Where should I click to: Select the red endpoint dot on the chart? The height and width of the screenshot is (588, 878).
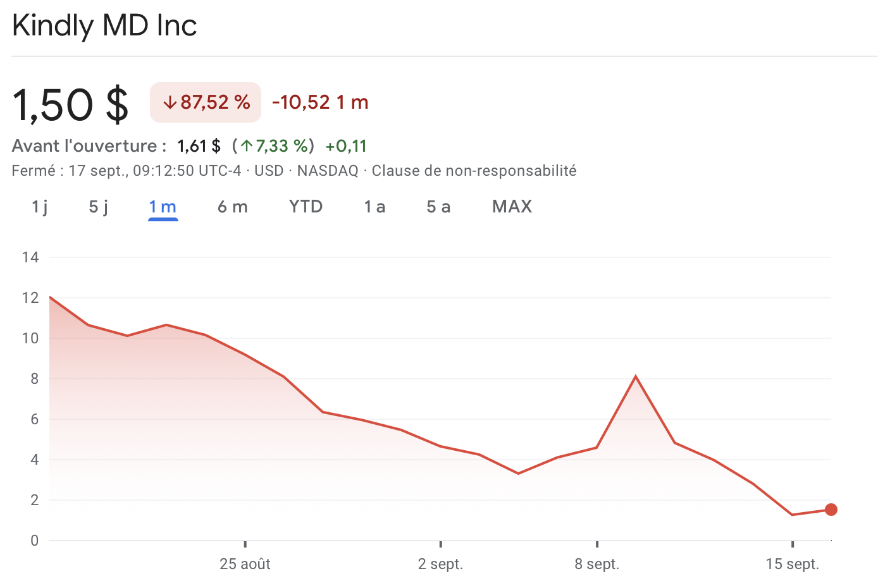click(831, 510)
